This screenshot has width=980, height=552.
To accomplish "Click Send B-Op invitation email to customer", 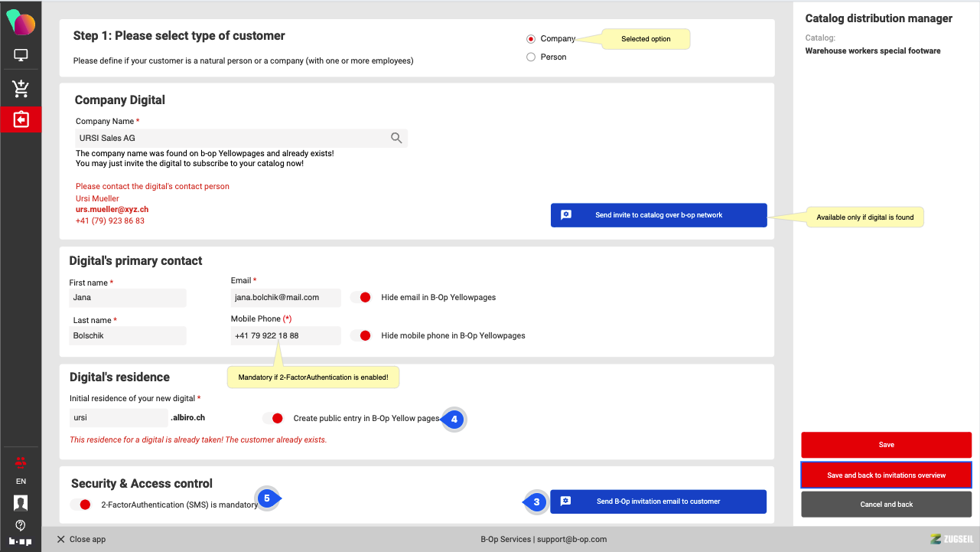I will (x=658, y=501).
